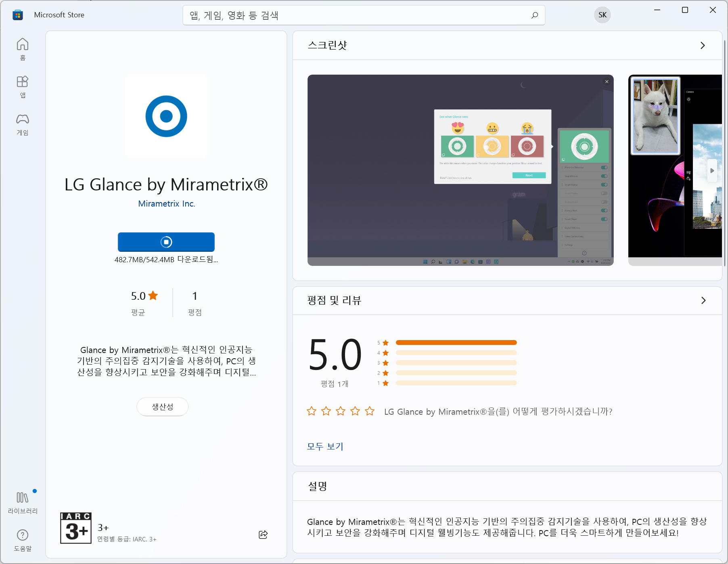Viewport: 728px width, 564px height.
Task: Rate the app two stars
Action: [326, 411]
